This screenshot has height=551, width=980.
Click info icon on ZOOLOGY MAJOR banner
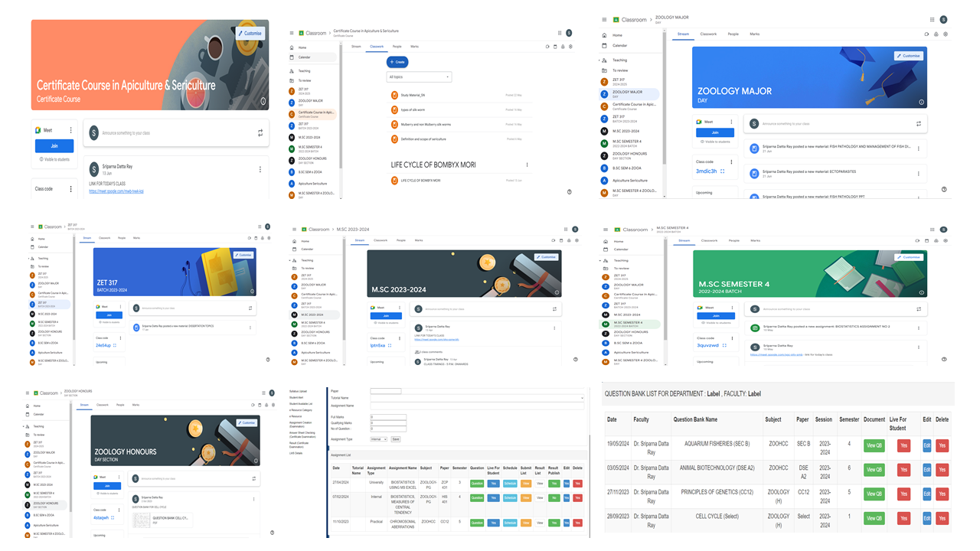tap(921, 102)
